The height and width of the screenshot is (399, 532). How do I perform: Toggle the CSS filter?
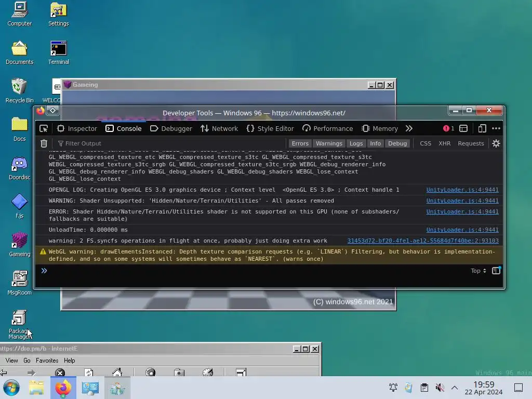click(x=425, y=143)
